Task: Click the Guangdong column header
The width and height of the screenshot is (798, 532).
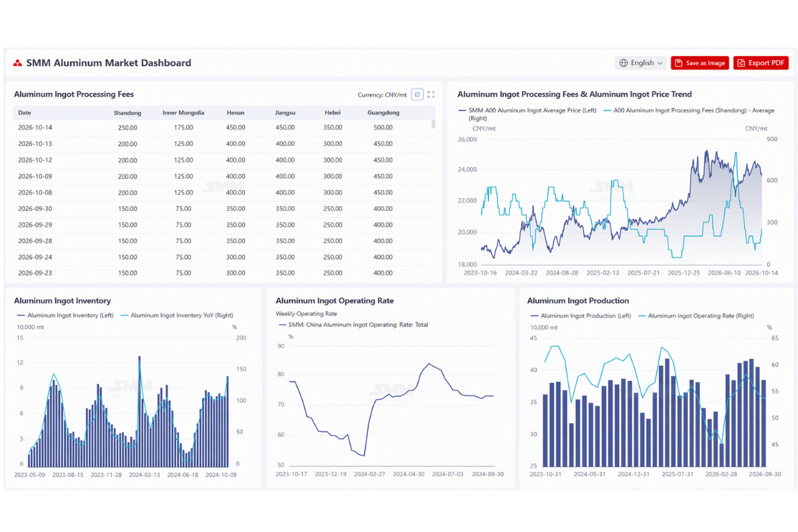Action: pyautogui.click(x=383, y=112)
